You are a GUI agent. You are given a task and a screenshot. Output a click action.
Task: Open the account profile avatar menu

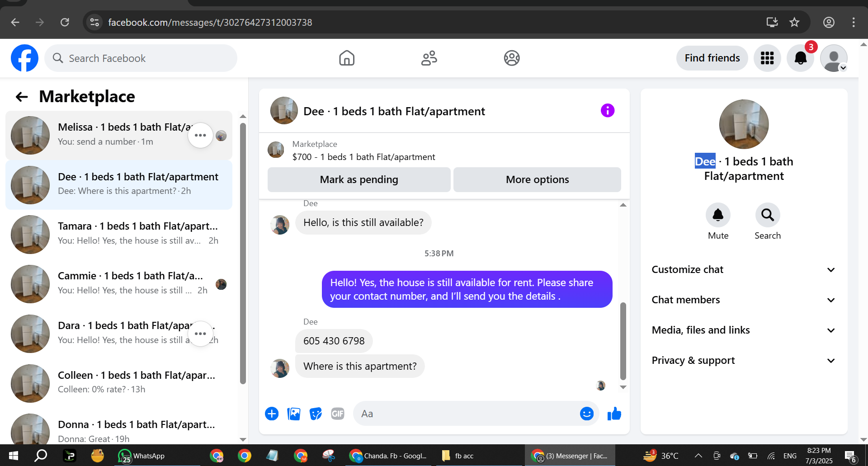(x=834, y=58)
